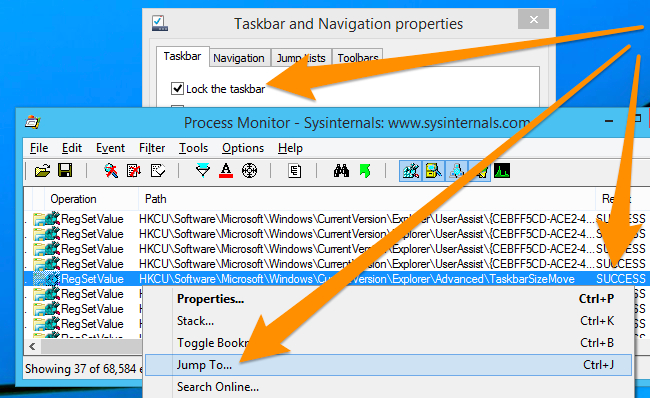Click the Highlight red-underlined A icon
Viewport: 650px width, 398px height.
226,170
